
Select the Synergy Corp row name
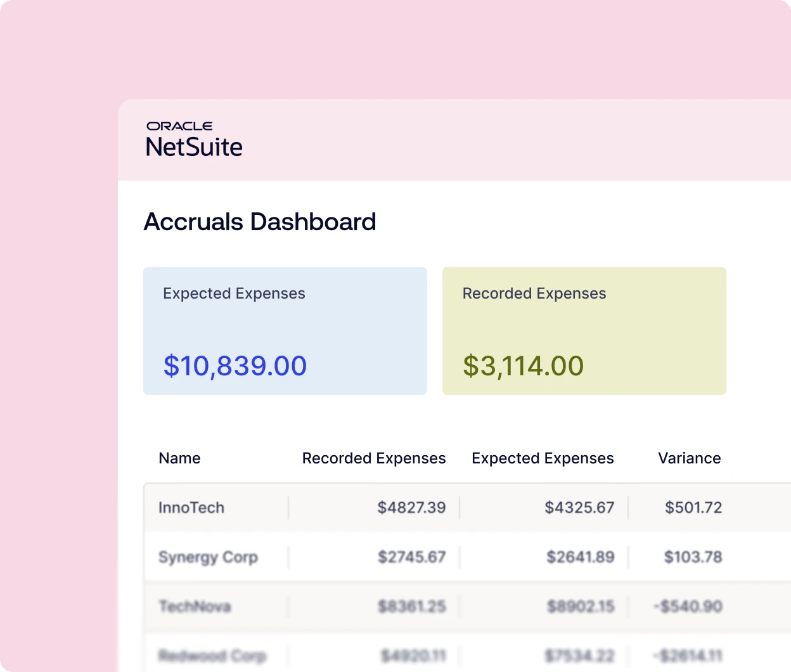(208, 557)
